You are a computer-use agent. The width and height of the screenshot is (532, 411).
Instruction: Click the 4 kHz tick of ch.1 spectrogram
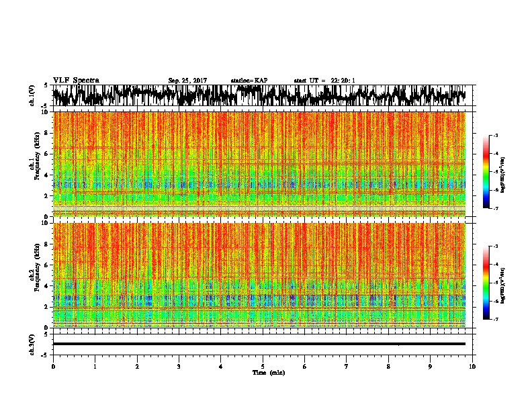point(47,175)
